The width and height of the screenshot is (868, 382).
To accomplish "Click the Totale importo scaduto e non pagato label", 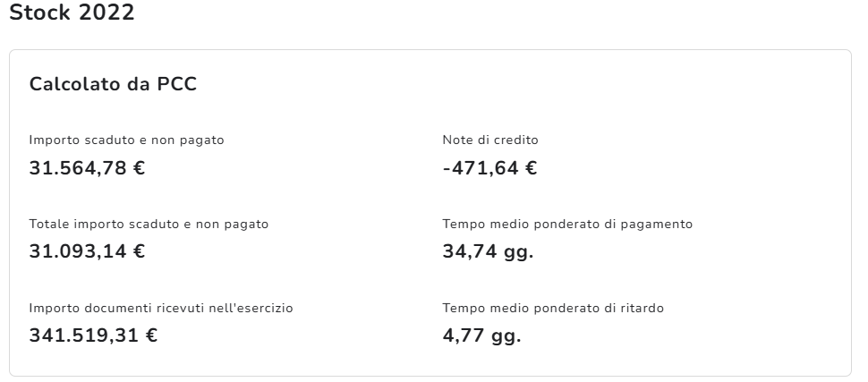I will [x=149, y=225].
